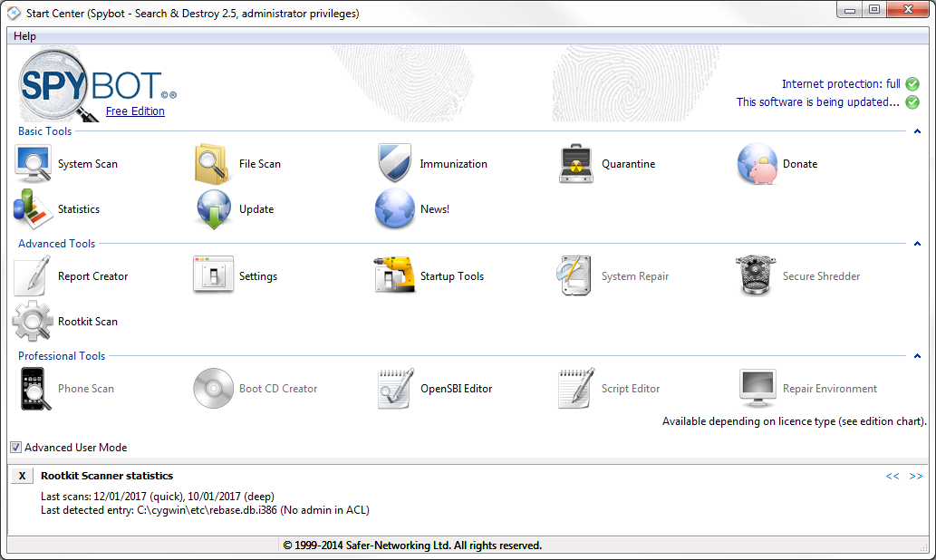This screenshot has width=936, height=560.
Task: Click the Rootkit Scanner statistics heading
Action: coord(107,476)
